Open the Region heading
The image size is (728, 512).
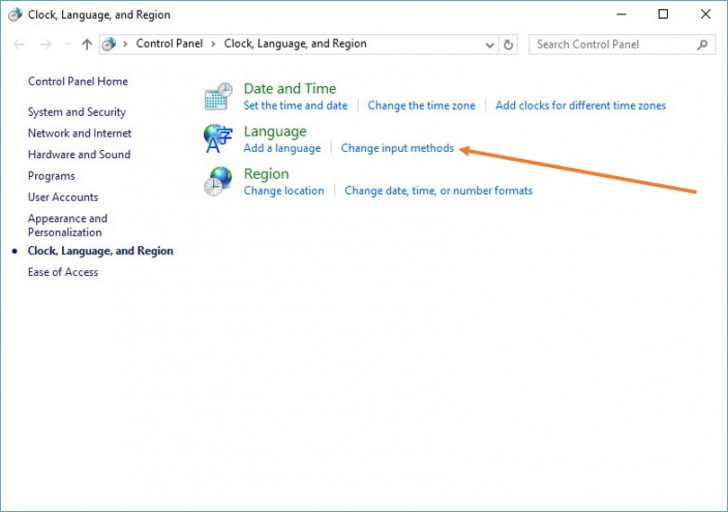click(x=266, y=174)
